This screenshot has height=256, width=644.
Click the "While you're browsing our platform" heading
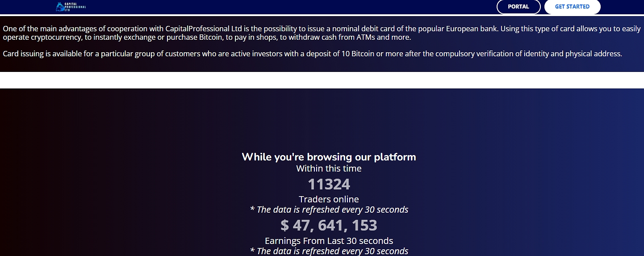coord(329,157)
